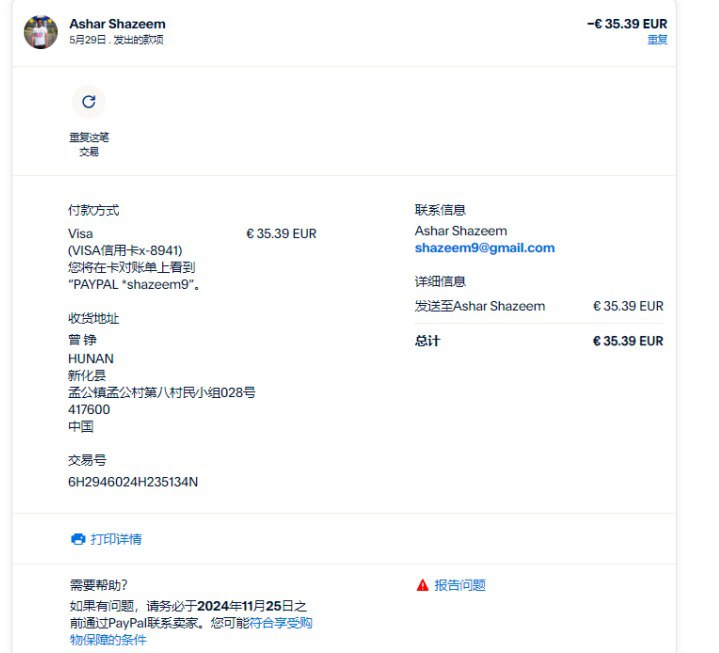Click the 总计 total amount row
Screen dimensions: 719x653
coord(539,341)
